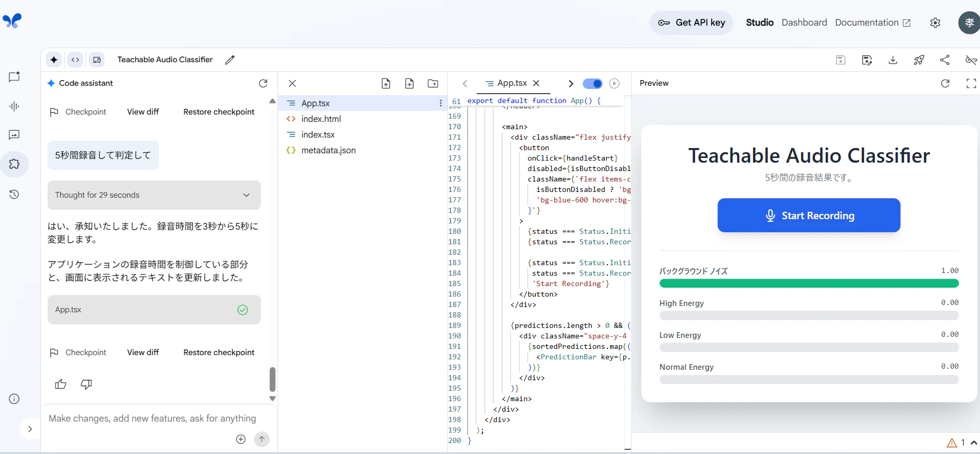Click lower View diff link

click(143, 353)
